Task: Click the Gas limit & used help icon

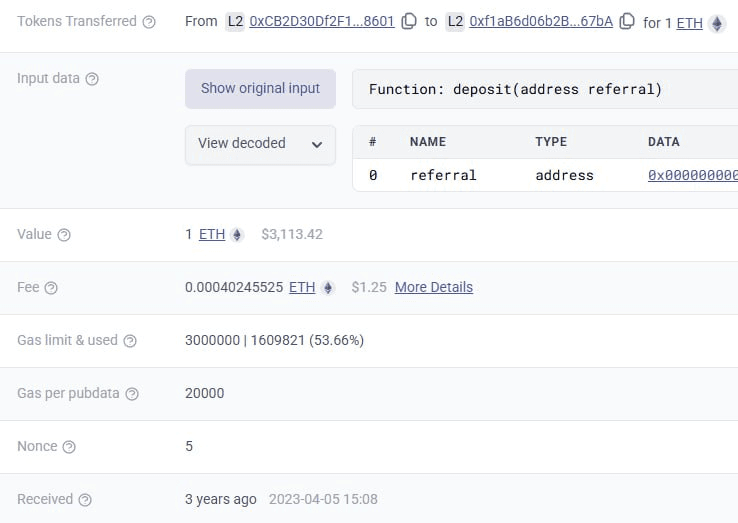Action: pyautogui.click(x=129, y=341)
